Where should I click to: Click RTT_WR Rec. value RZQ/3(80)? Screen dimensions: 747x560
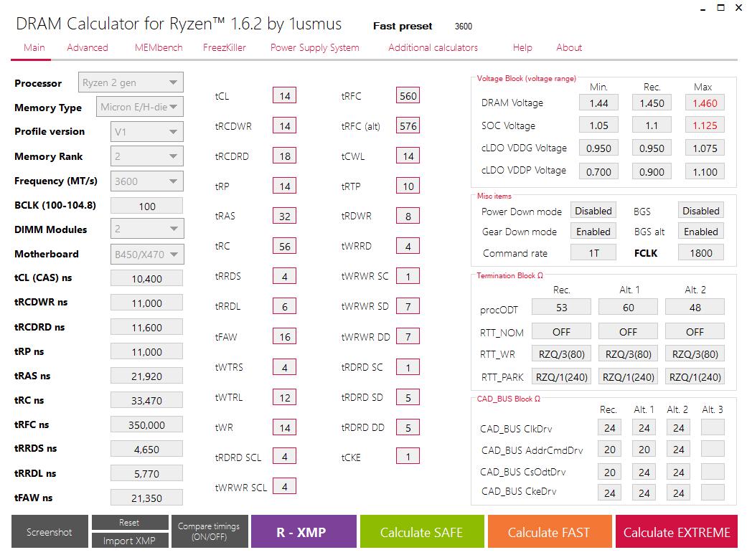pos(561,353)
